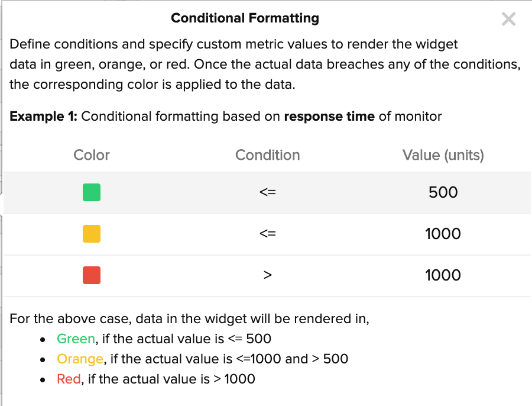Screen dimensions: 532x406
Task: Select the <= condition in green row
Action: tap(267, 192)
